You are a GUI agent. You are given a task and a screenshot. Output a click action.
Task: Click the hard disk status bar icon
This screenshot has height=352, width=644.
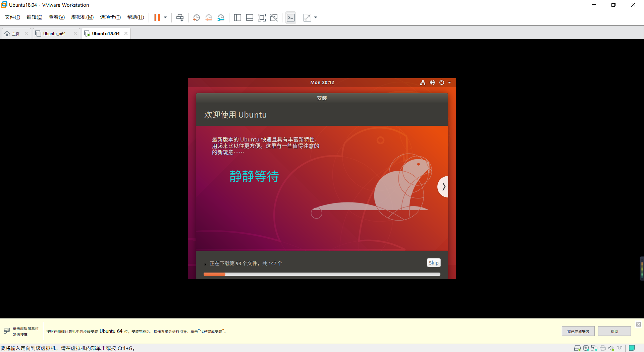(x=577, y=348)
